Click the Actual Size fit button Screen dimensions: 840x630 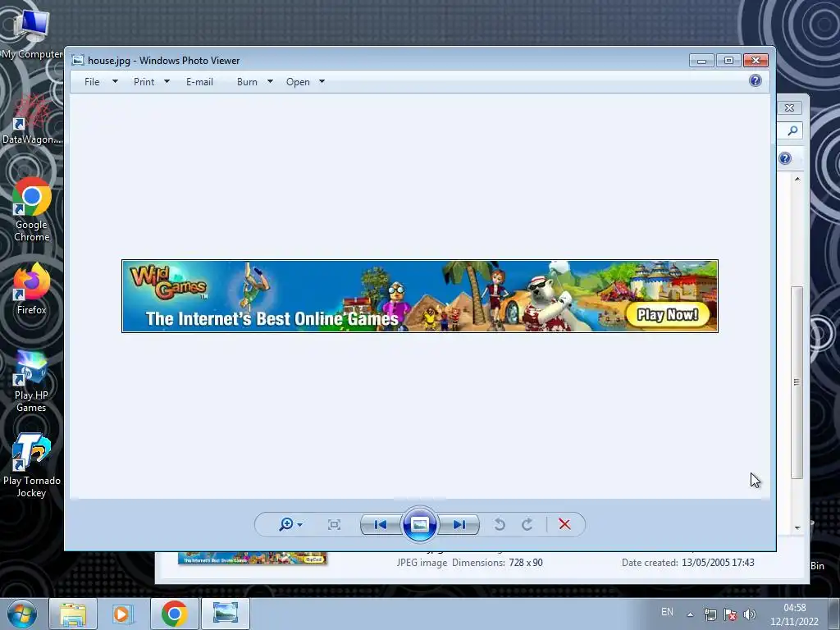point(334,524)
